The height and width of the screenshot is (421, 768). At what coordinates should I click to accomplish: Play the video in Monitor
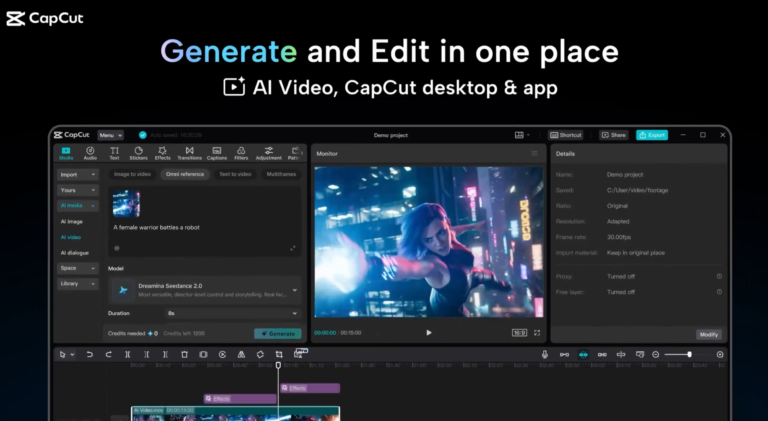pos(429,332)
